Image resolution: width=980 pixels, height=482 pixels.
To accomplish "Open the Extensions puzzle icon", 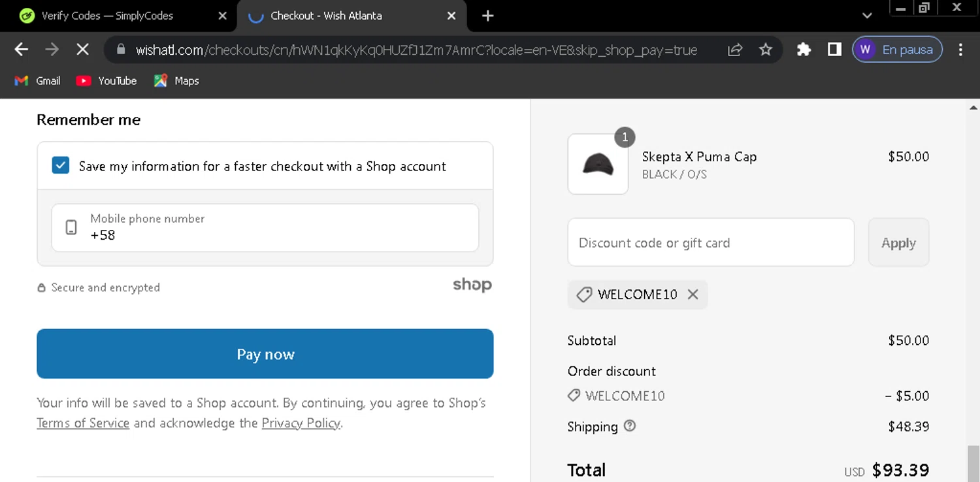I will pyautogui.click(x=804, y=50).
